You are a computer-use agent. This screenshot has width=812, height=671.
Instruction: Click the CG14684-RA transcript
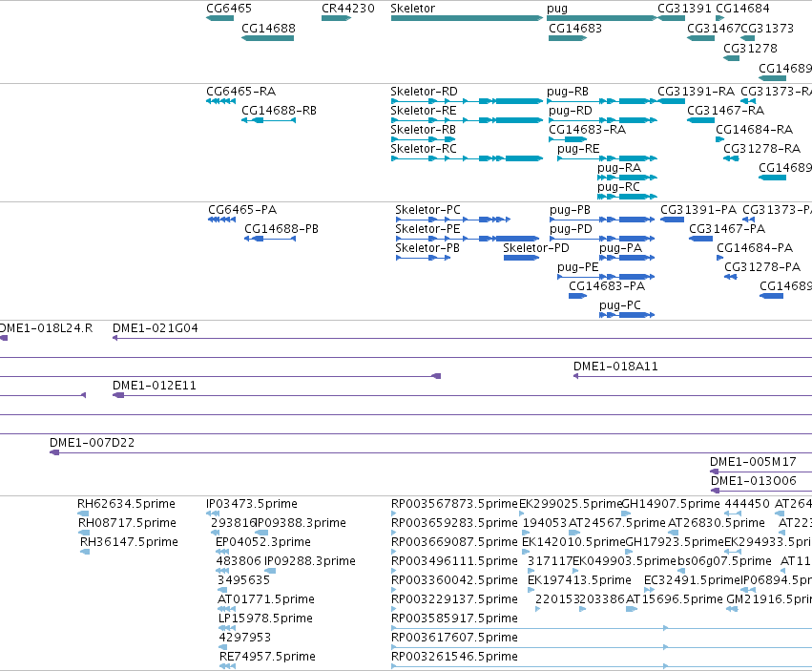pos(719,139)
